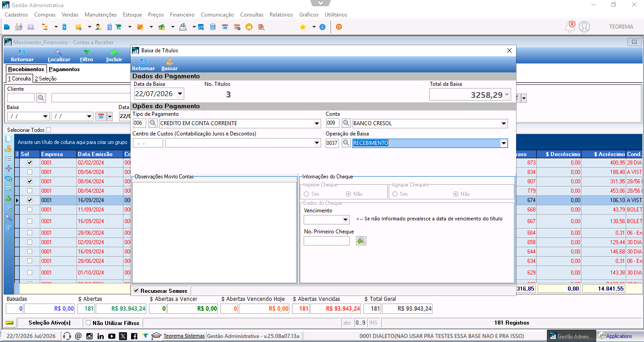This screenshot has width=644, height=342.
Task: Click the YouTube icon in status bar
Action: pos(112,336)
